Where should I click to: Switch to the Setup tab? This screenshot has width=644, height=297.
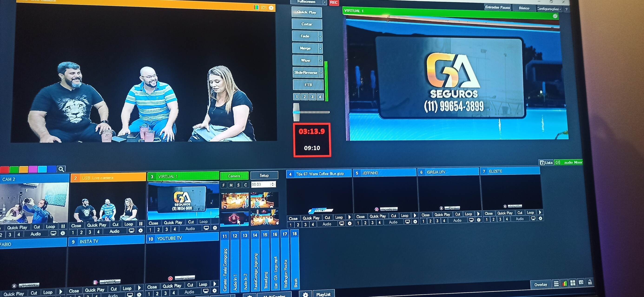tap(264, 175)
